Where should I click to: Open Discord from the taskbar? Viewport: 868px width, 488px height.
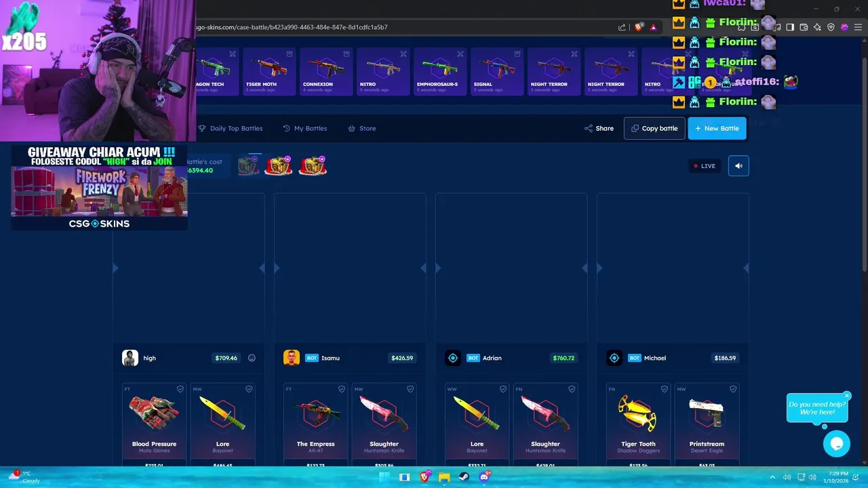click(x=484, y=477)
